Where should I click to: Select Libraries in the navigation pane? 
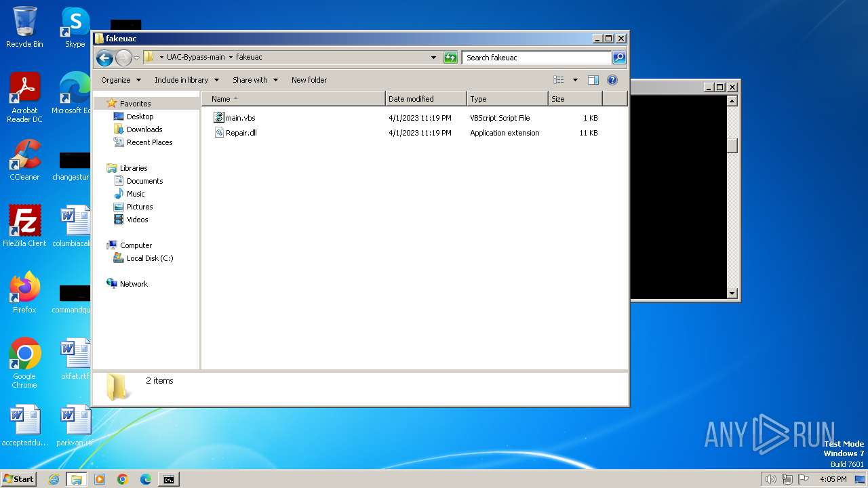point(133,168)
